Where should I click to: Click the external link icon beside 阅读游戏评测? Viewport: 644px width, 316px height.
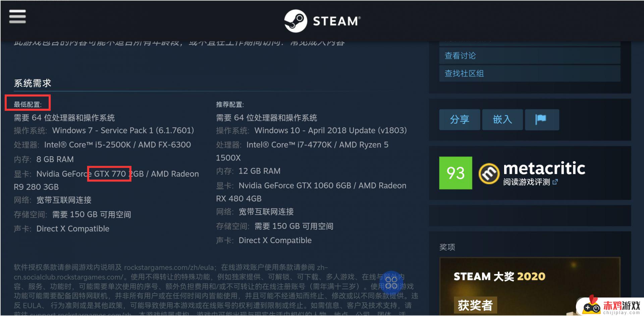tap(555, 182)
